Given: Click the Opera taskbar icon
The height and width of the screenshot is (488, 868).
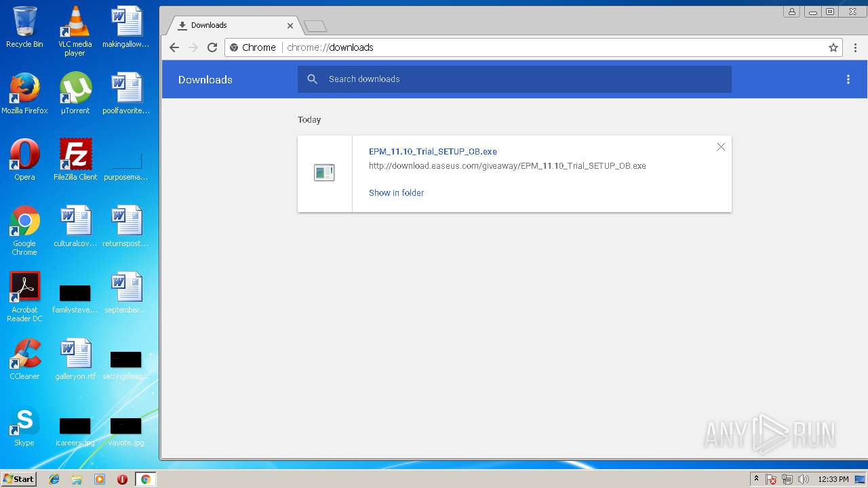Looking at the screenshot, I should tap(122, 479).
